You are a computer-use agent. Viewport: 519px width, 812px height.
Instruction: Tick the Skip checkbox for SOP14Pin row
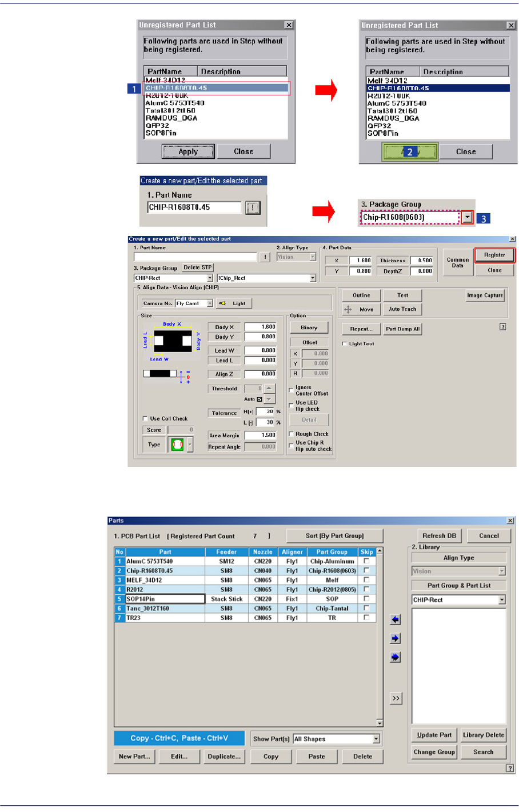(366, 599)
